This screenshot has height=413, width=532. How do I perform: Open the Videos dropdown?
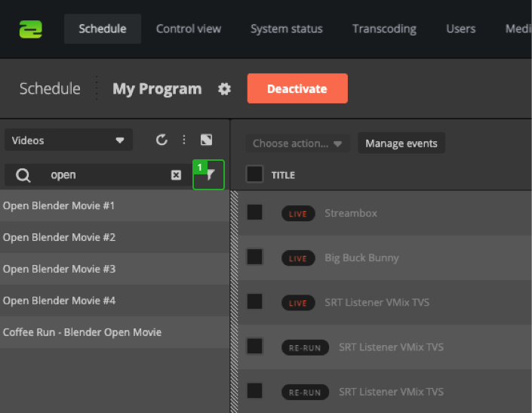[x=69, y=140]
